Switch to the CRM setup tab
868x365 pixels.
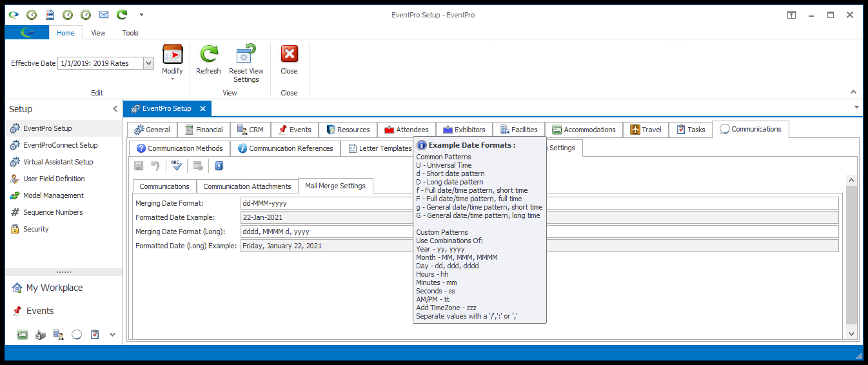tap(251, 130)
